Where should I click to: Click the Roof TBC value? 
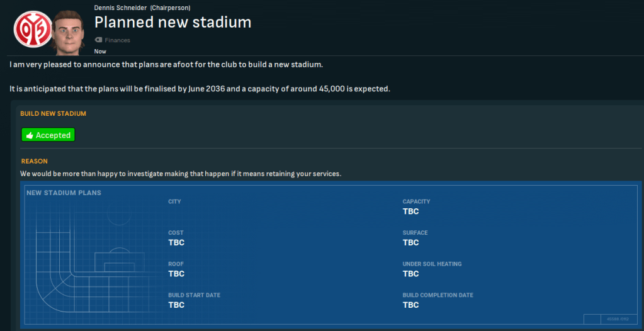point(176,274)
